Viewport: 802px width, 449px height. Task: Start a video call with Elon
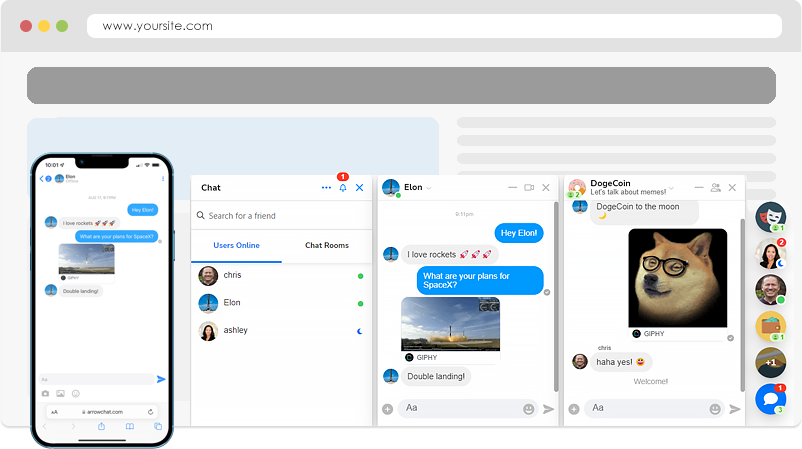529,187
